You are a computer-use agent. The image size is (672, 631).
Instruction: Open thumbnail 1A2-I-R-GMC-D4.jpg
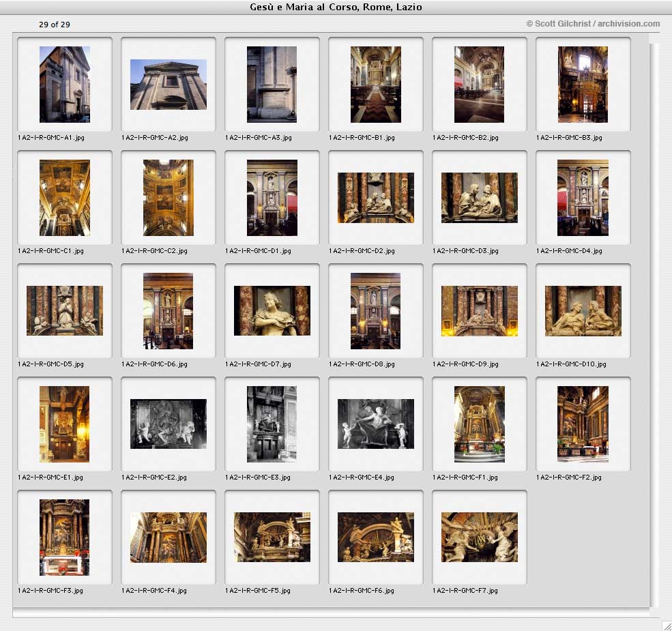pyautogui.click(x=583, y=198)
